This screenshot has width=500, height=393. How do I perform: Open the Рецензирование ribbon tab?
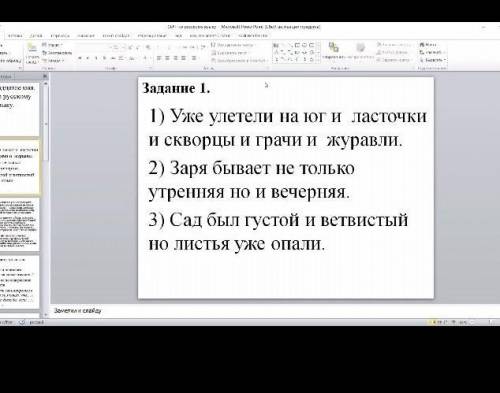point(152,36)
